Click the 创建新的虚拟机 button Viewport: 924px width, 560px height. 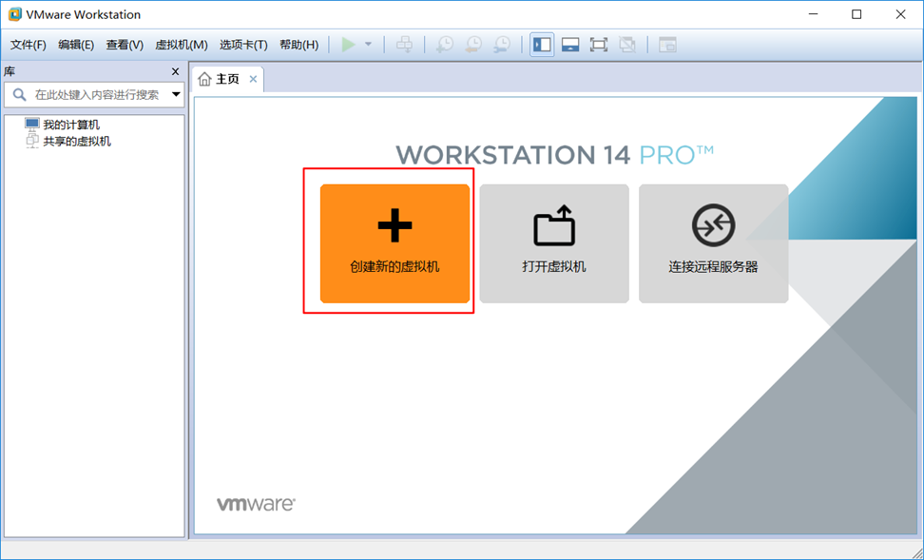[395, 243]
